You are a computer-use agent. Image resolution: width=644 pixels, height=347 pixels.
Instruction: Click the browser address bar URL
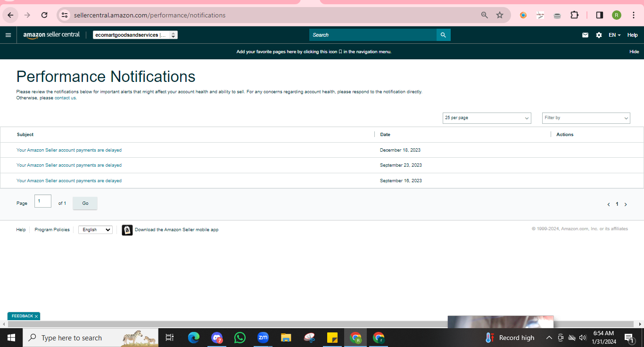pyautogui.click(x=150, y=15)
